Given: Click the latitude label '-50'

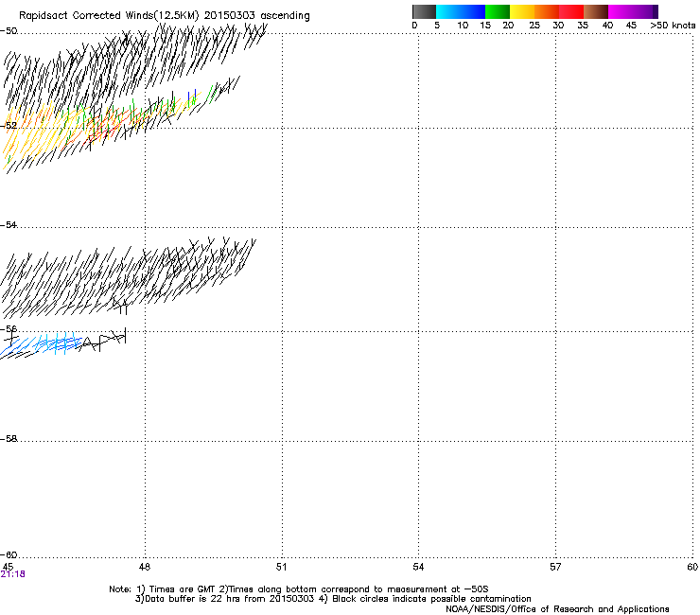Looking at the screenshot, I should [9, 31].
